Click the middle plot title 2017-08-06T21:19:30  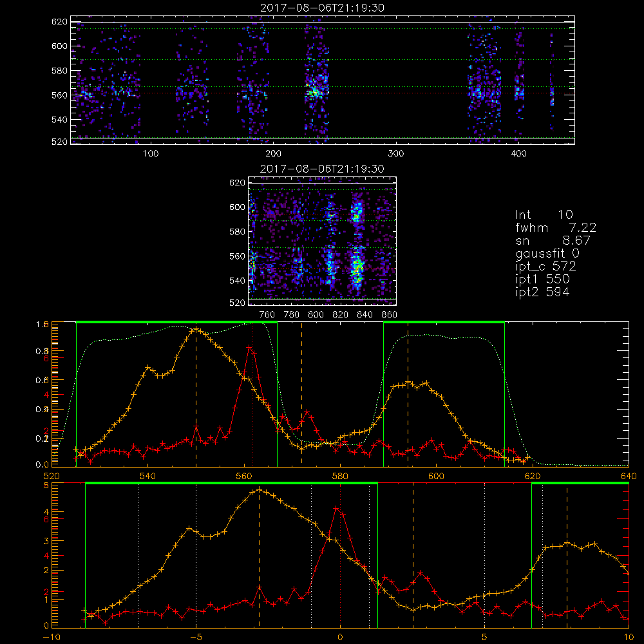[322, 169]
